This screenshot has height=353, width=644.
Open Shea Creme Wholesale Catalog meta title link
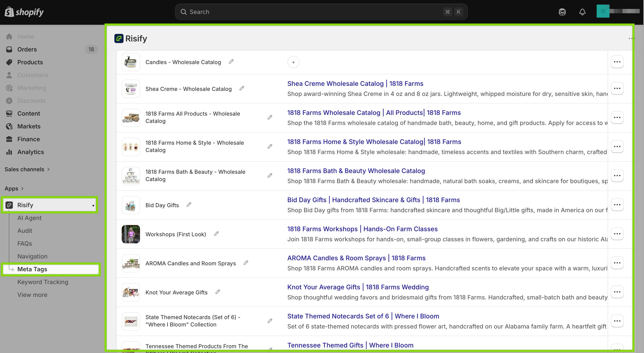pos(355,84)
